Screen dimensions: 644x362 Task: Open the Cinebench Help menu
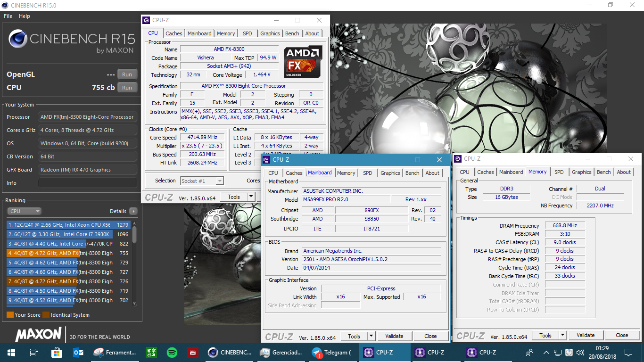pyautogui.click(x=25, y=16)
